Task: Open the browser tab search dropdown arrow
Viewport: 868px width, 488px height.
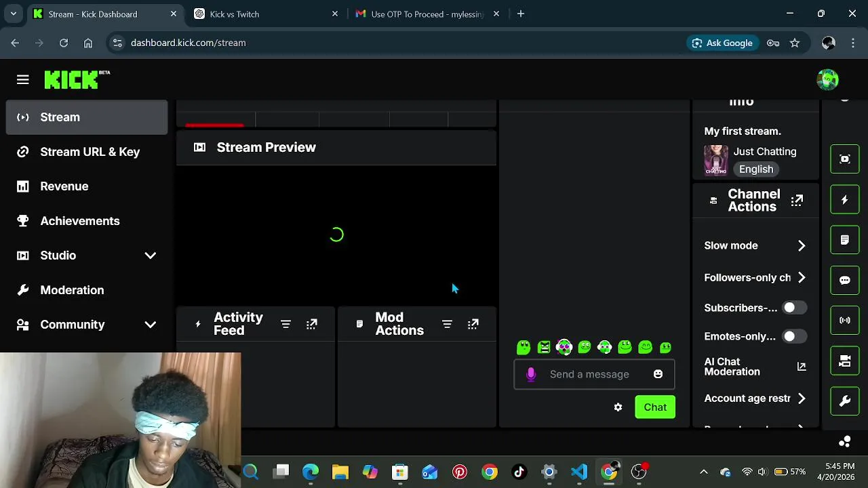Action: coord(13,14)
